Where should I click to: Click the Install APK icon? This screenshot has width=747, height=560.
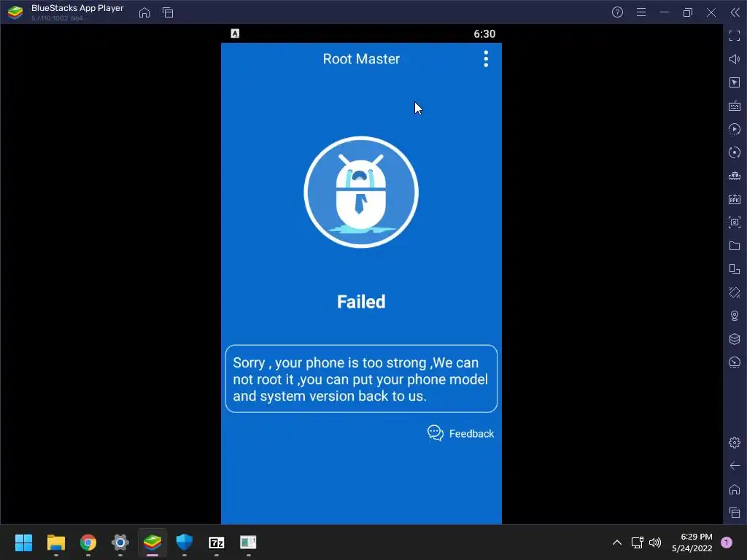pos(735,199)
